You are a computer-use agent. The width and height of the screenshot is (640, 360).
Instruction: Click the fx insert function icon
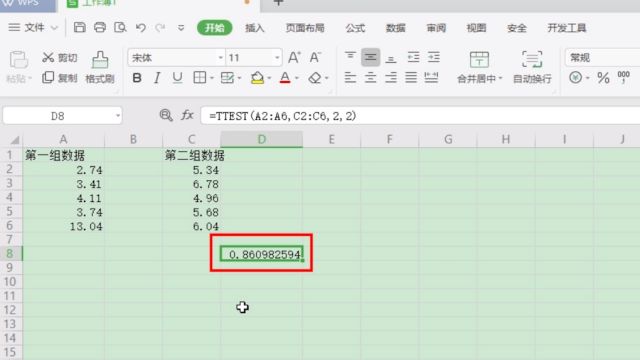(187, 116)
